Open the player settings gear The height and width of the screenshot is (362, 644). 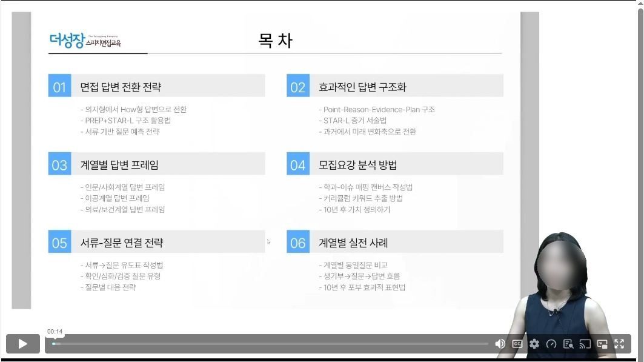(x=534, y=344)
